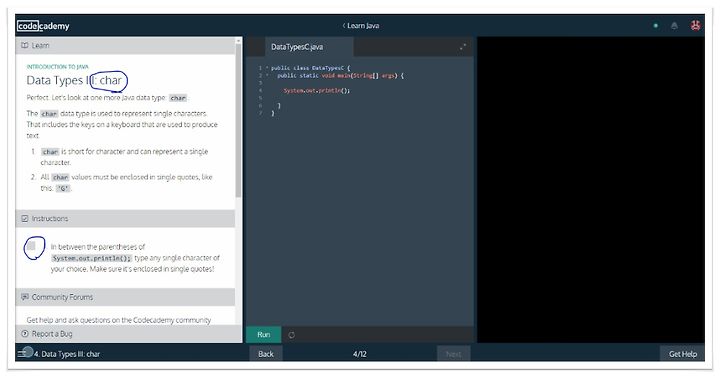
Task: Click the INTRODUCTION TO JAVA label
Action: 57,67
